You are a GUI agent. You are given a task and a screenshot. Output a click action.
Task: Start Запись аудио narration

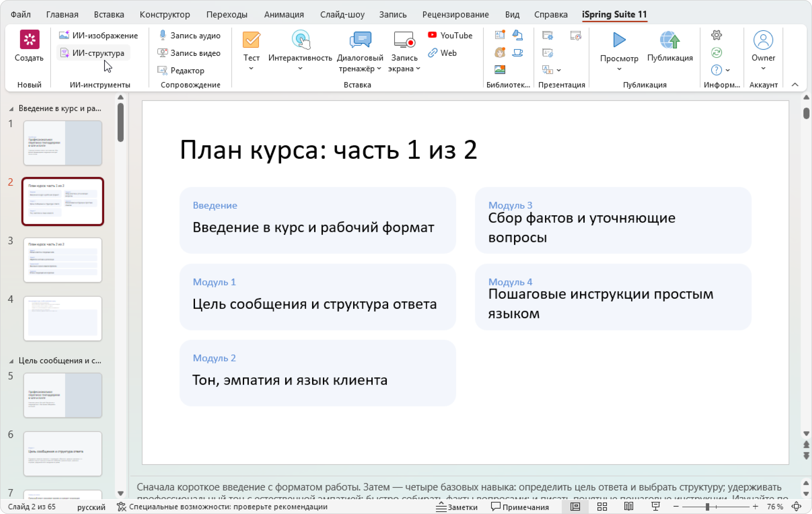click(x=190, y=36)
